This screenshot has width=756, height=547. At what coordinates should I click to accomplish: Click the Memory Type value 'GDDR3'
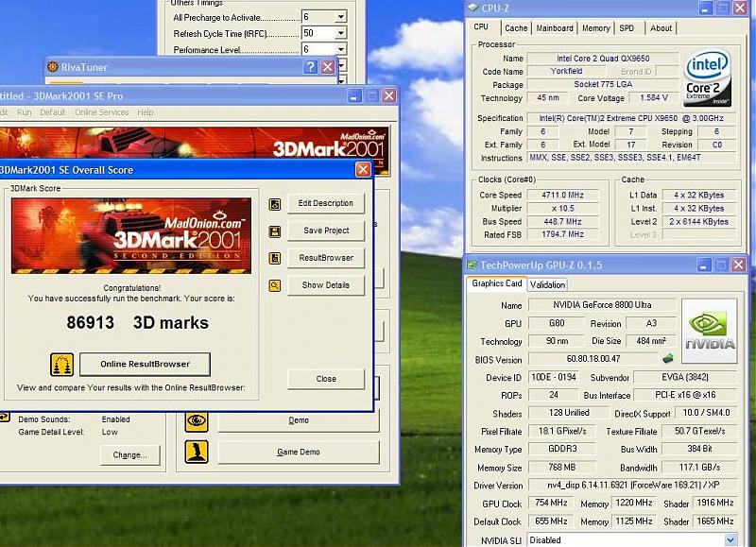(x=562, y=449)
